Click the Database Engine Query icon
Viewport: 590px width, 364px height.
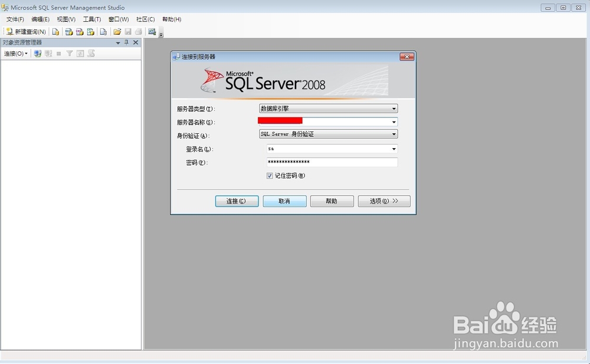click(x=55, y=32)
